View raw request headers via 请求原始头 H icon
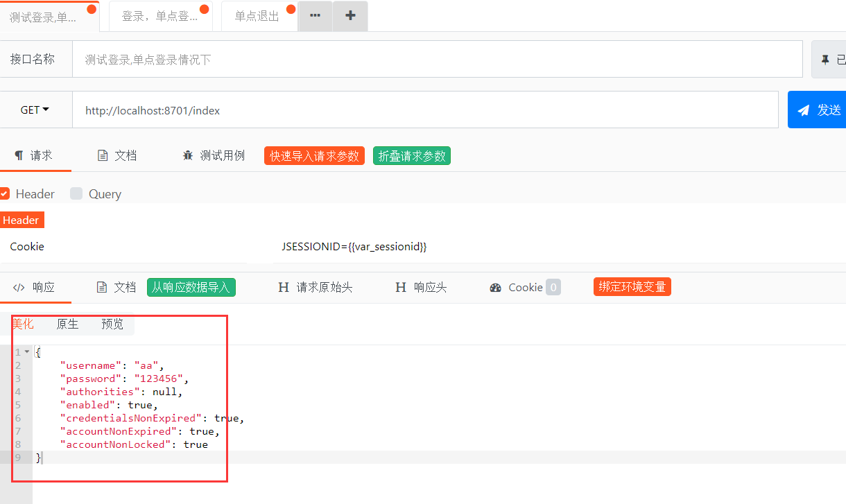 [284, 286]
